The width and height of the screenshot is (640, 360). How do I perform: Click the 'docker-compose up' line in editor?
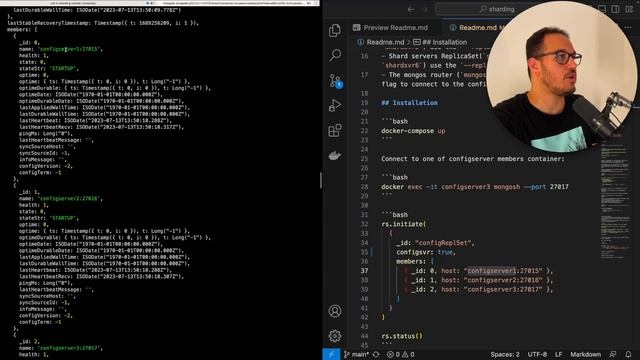pyautogui.click(x=413, y=131)
